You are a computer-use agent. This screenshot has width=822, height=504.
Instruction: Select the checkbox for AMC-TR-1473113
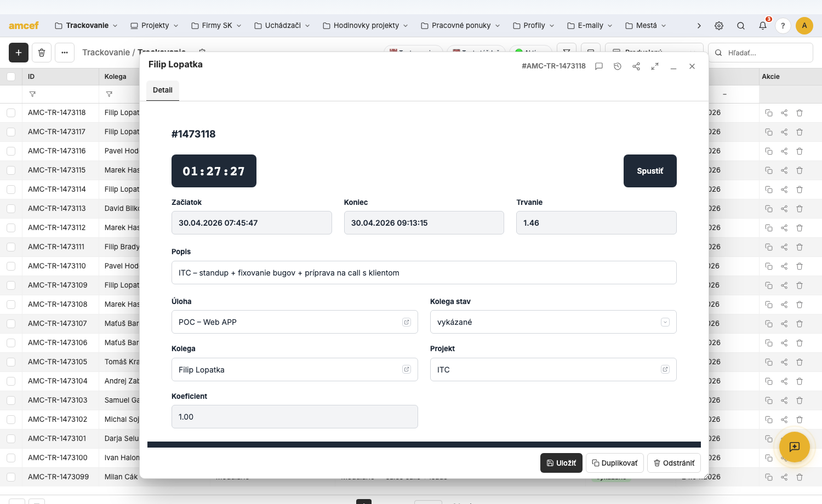pos(11,209)
